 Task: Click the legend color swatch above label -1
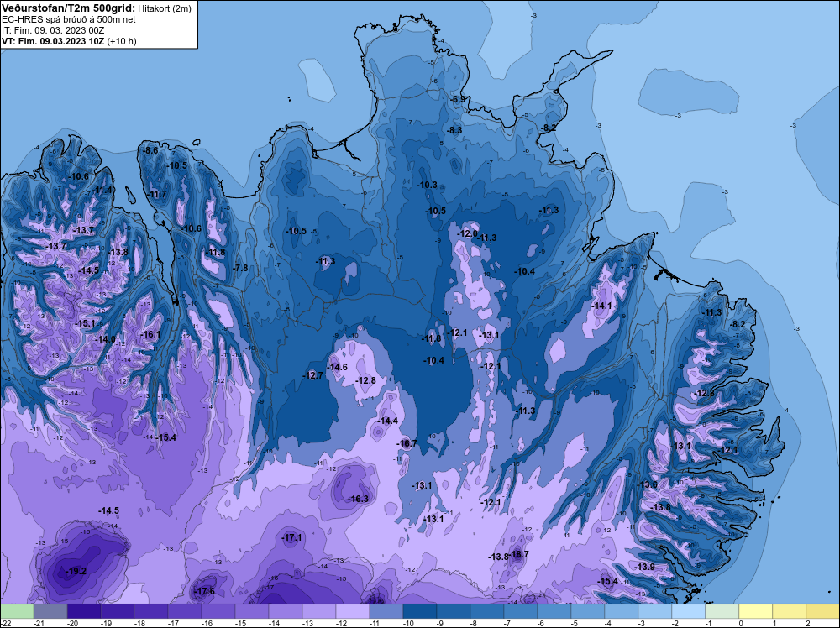tap(722, 611)
